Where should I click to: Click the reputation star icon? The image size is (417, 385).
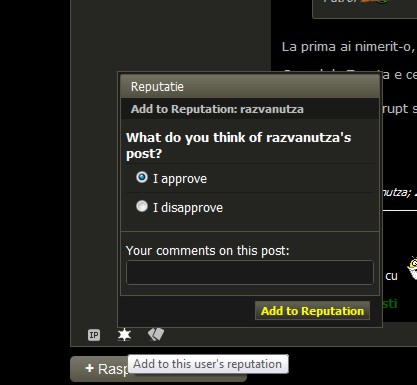(124, 335)
